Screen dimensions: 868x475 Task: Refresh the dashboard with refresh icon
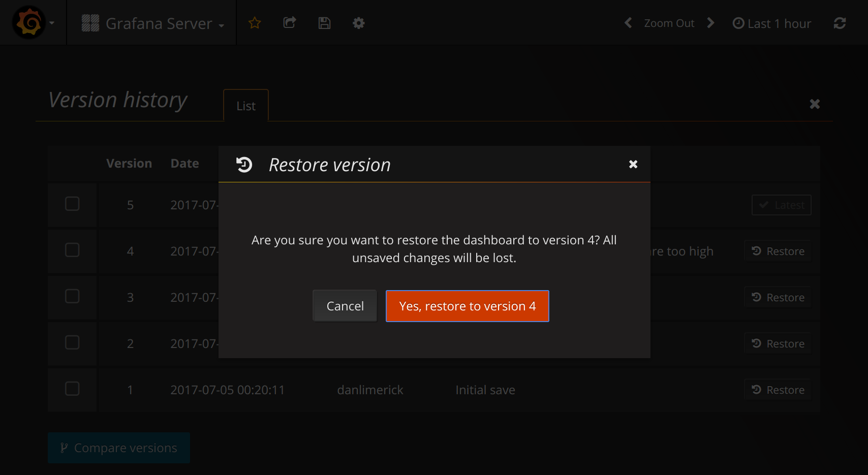(x=840, y=23)
